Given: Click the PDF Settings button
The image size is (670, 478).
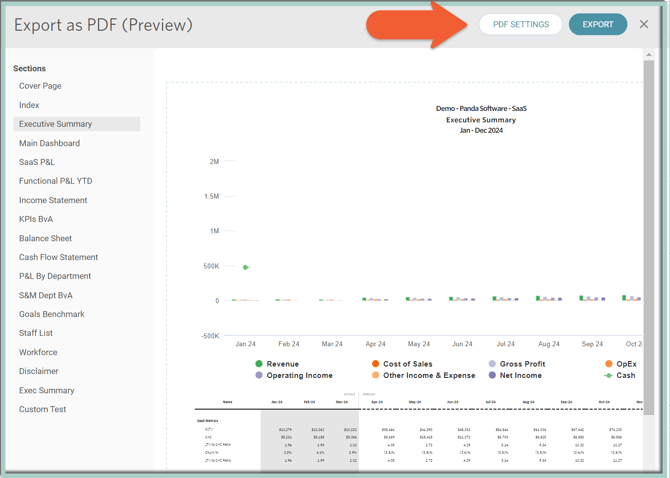Looking at the screenshot, I should tap(520, 24).
